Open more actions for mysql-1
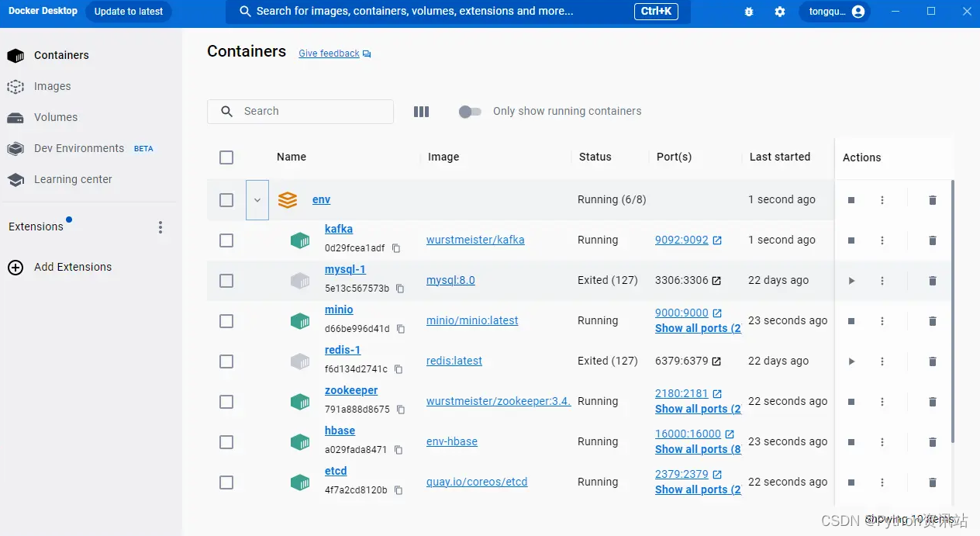Viewport: 980px width, 536px height. [882, 281]
